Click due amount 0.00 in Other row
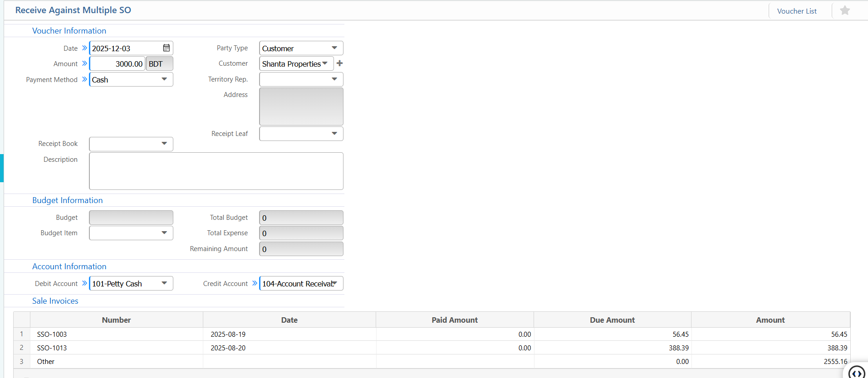 (x=613, y=361)
